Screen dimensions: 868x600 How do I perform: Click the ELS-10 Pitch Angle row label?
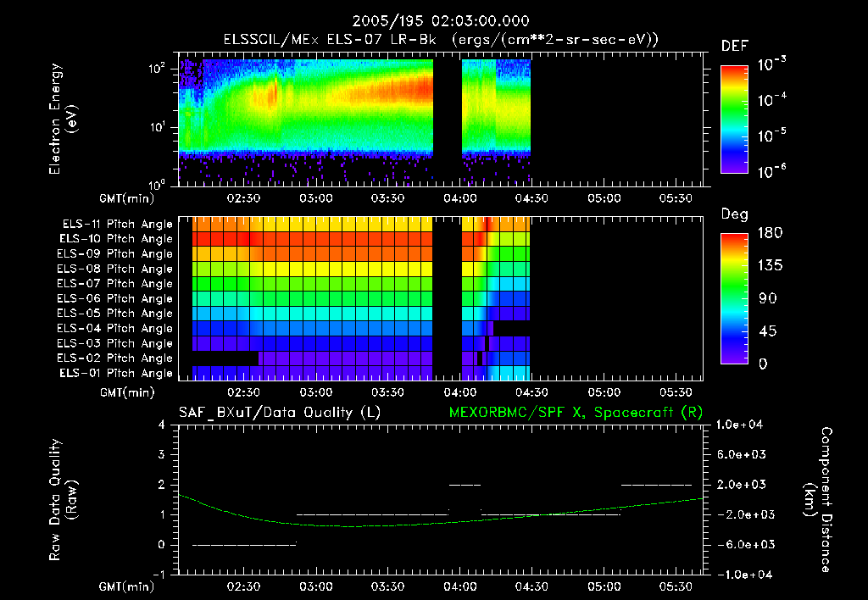pyautogui.click(x=116, y=239)
